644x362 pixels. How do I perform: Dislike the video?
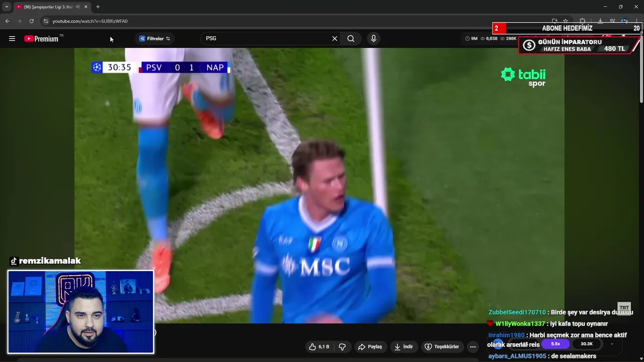(342, 347)
